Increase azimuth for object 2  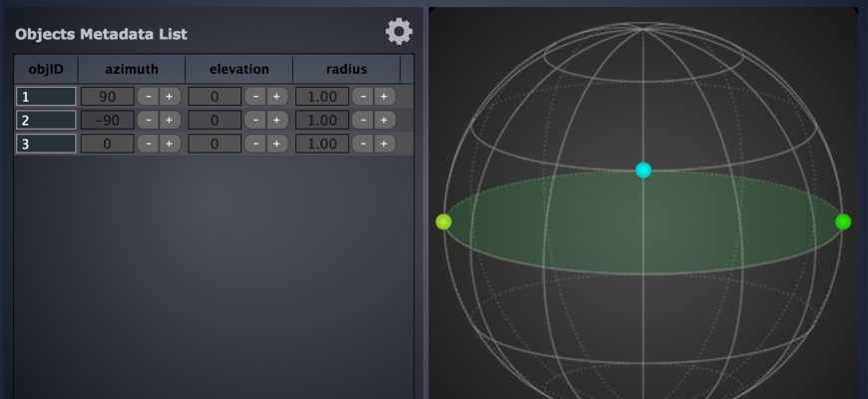click(169, 120)
